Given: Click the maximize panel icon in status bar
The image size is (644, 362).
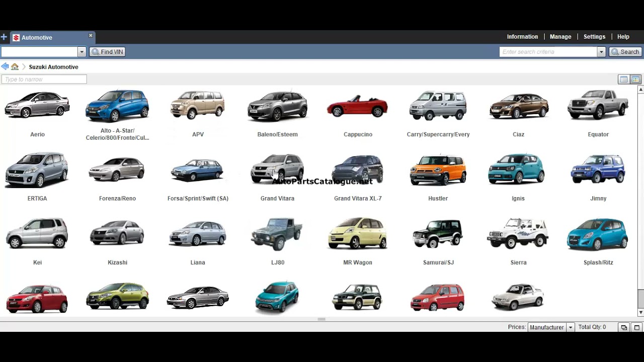Looking at the screenshot, I should (x=636, y=327).
